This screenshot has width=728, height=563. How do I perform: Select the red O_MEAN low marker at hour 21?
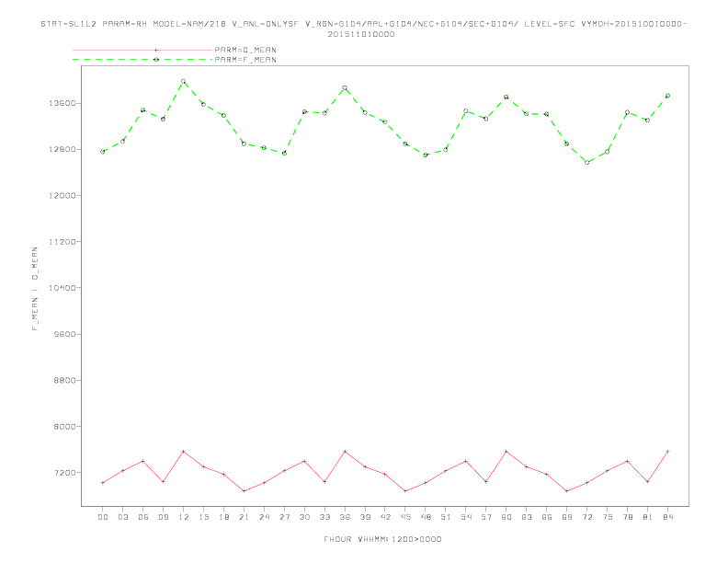coord(245,491)
